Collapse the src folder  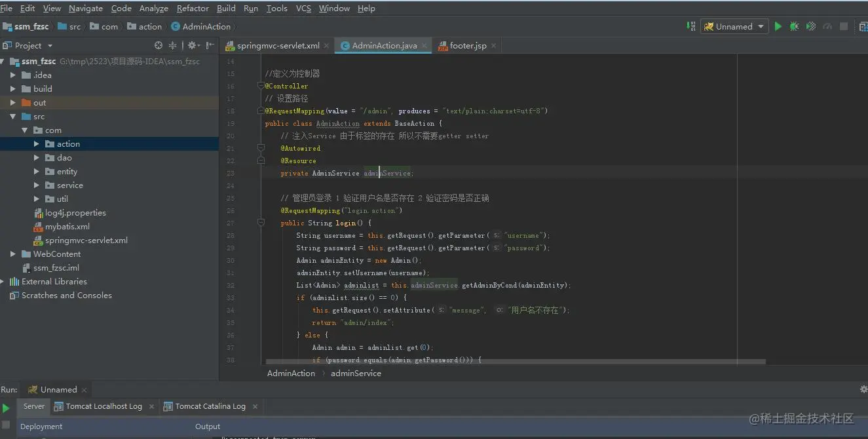click(x=13, y=117)
